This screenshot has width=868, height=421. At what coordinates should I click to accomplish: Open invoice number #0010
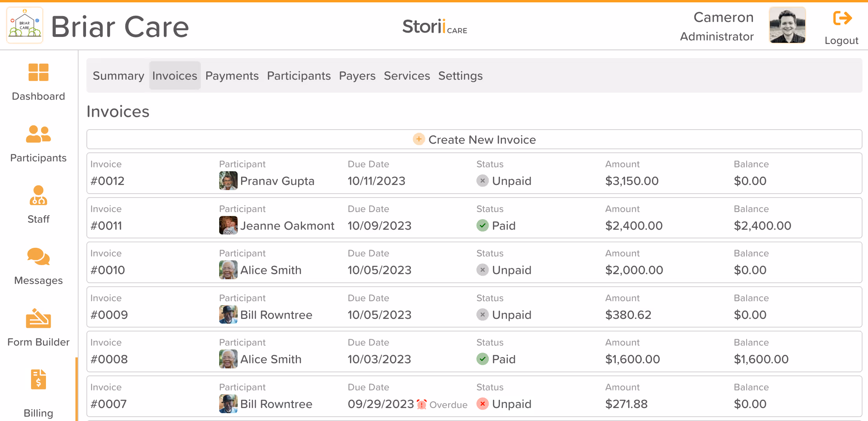coord(108,270)
